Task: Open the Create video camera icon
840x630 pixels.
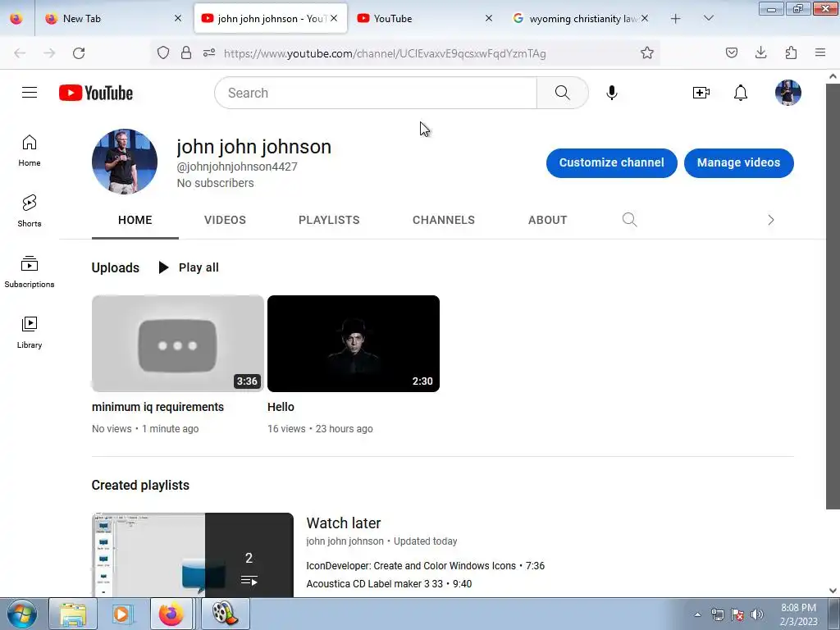Action: pyautogui.click(x=701, y=93)
